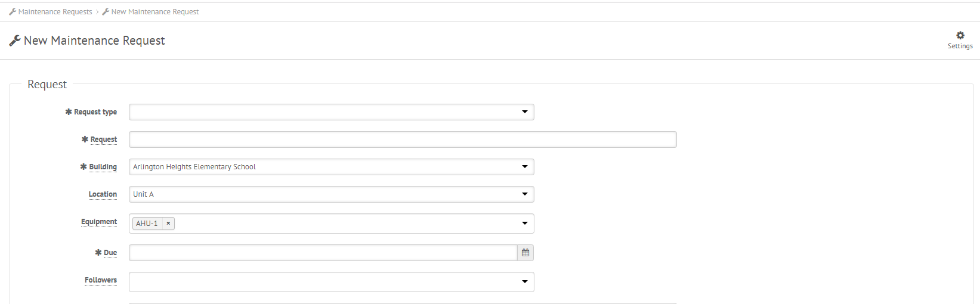Remove the AHU-1 equipment tag
Viewport: 980px width, 304px height.
168,224
